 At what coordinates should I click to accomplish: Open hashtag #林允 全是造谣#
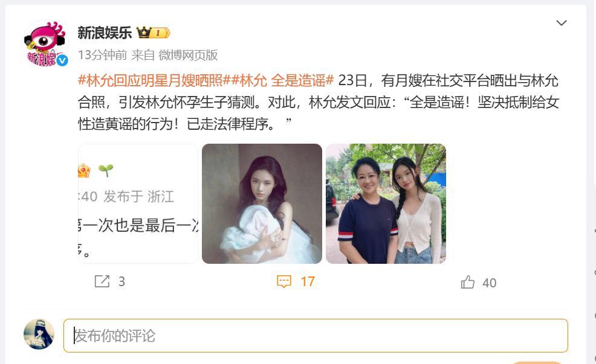coord(282,80)
